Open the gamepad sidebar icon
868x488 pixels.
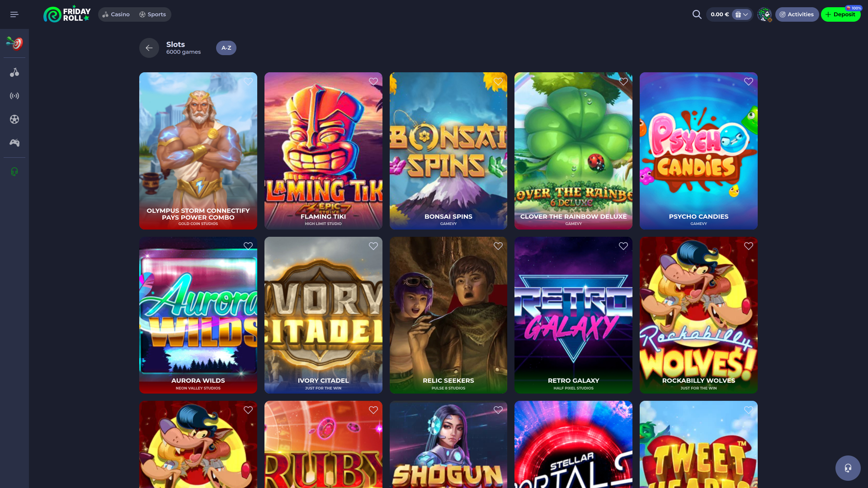[14, 143]
